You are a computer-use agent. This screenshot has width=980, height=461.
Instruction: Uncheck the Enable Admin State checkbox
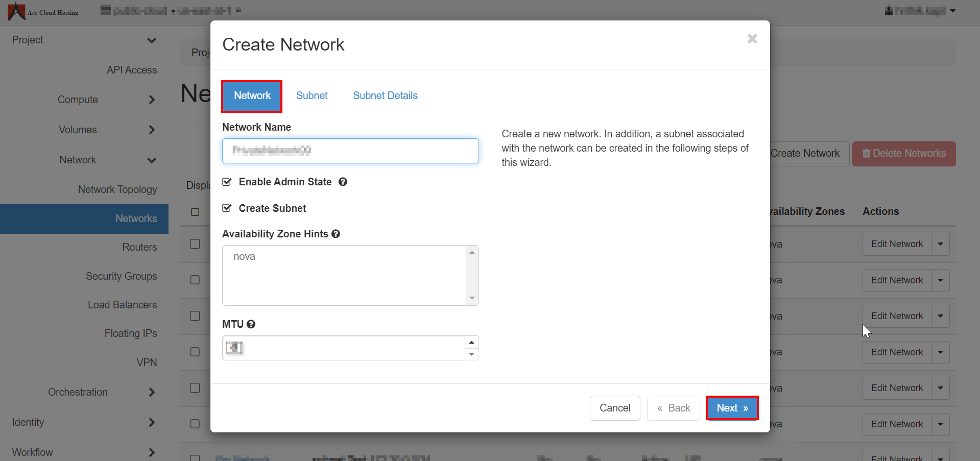(227, 182)
